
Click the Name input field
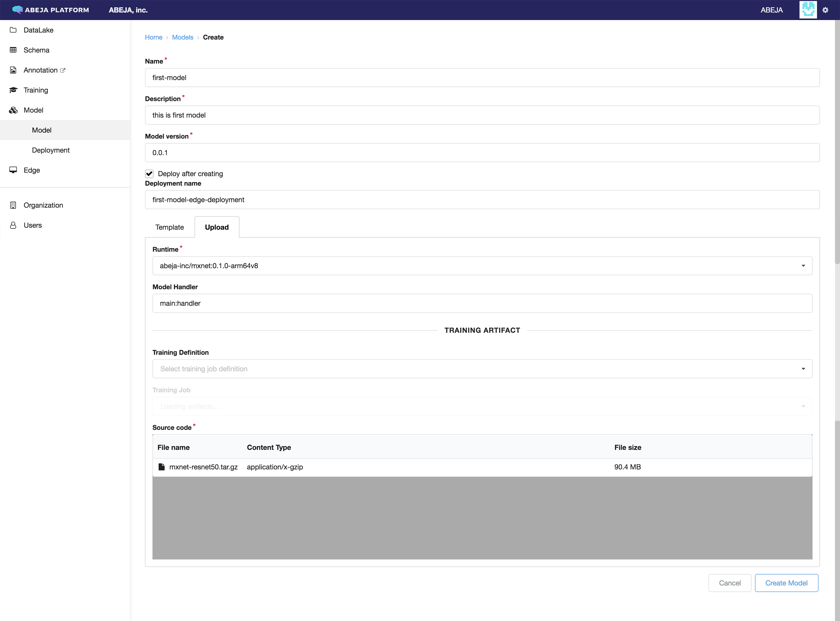[482, 77]
